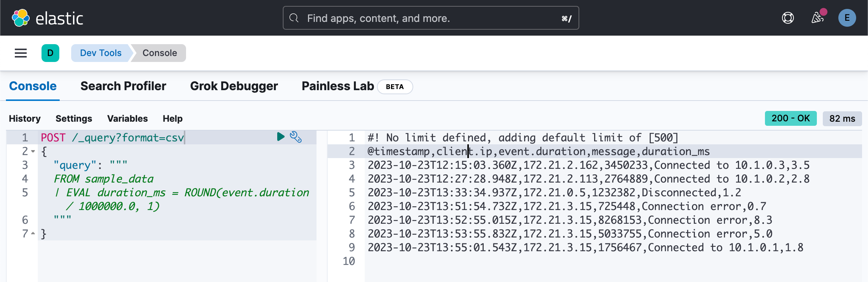Screen dimensions: 868x282
Task: Click line number 10 in output gutter
Action: pyautogui.click(x=349, y=261)
